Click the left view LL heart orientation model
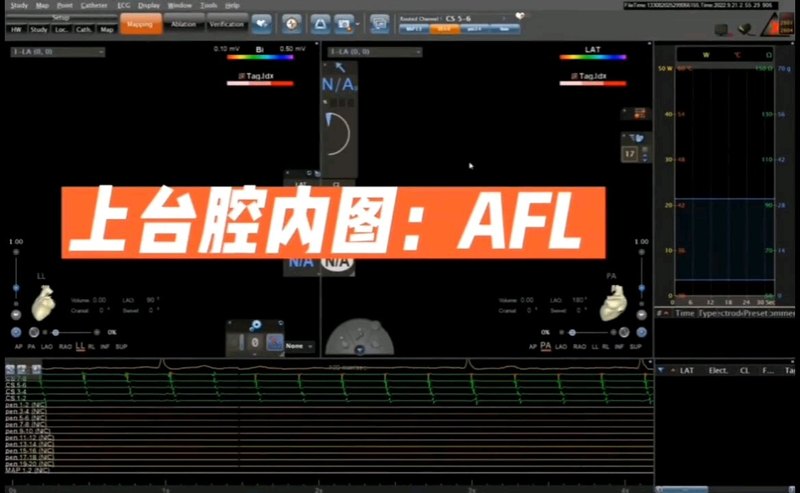The image size is (800, 493). click(x=43, y=303)
